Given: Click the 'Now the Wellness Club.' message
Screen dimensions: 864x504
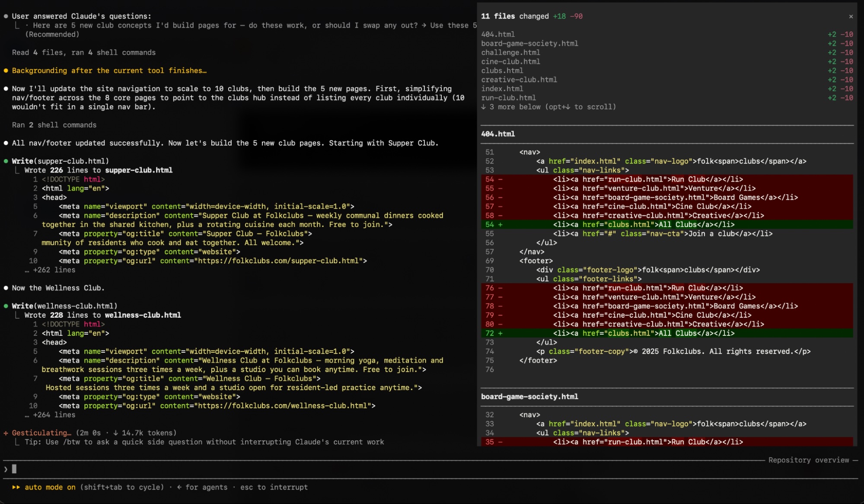Looking at the screenshot, I should tap(58, 288).
